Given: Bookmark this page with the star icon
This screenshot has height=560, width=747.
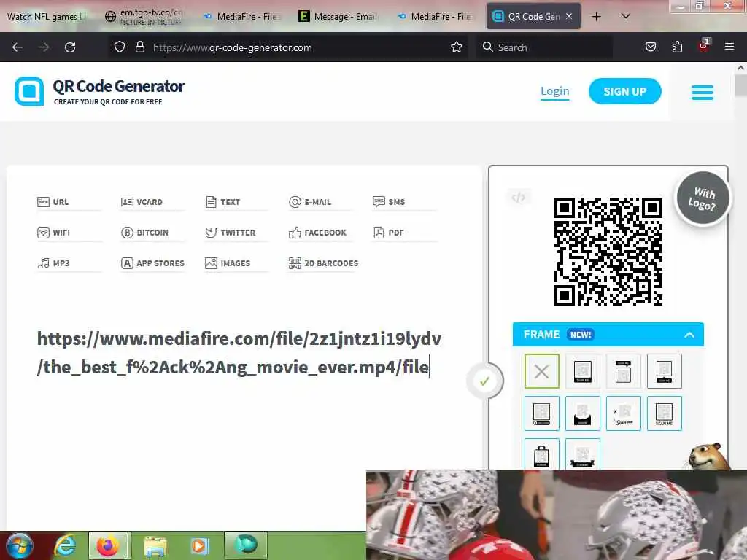Looking at the screenshot, I should (x=457, y=47).
